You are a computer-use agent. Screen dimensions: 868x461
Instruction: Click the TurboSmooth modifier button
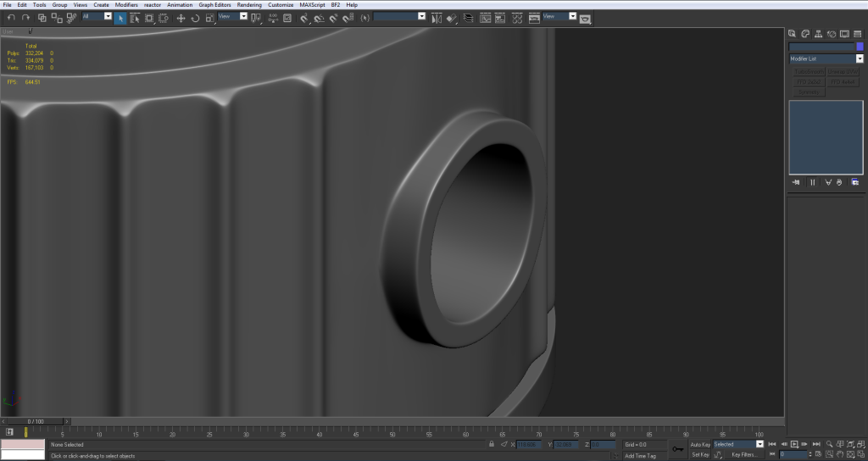pyautogui.click(x=808, y=72)
